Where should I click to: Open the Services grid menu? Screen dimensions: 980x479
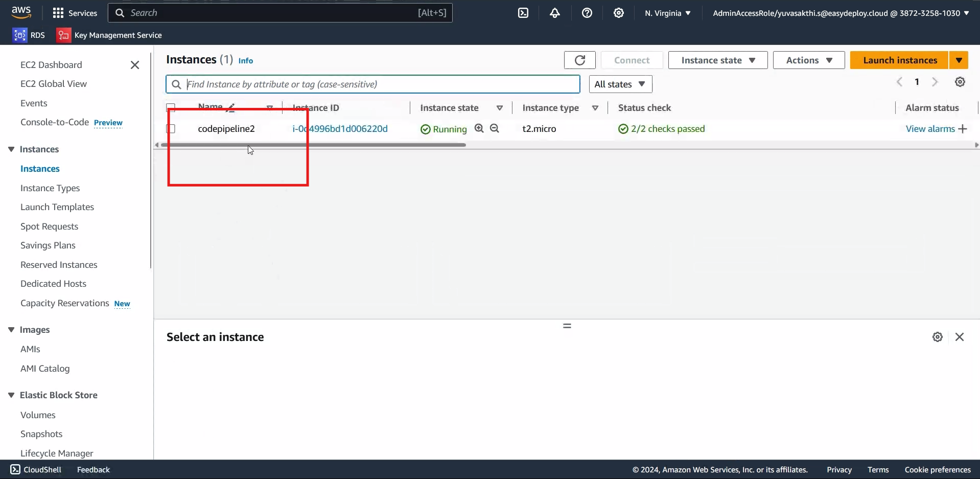pyautogui.click(x=75, y=13)
